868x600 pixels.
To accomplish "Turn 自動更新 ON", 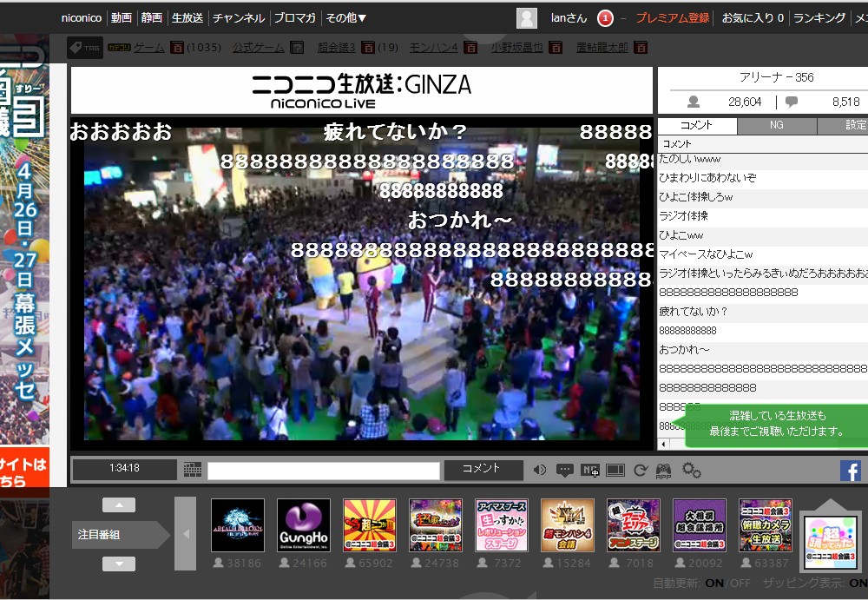I will pos(714,583).
